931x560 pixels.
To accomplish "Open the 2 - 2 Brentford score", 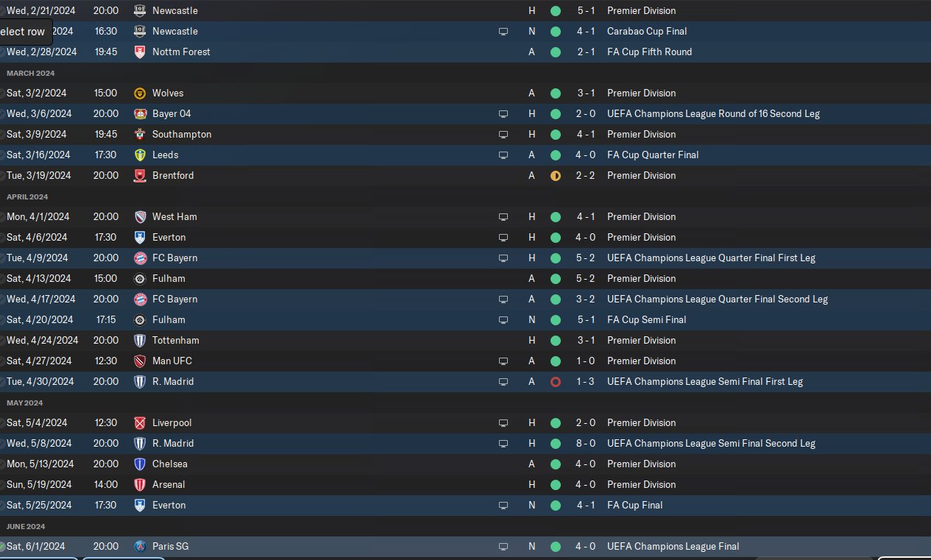I will tap(587, 176).
